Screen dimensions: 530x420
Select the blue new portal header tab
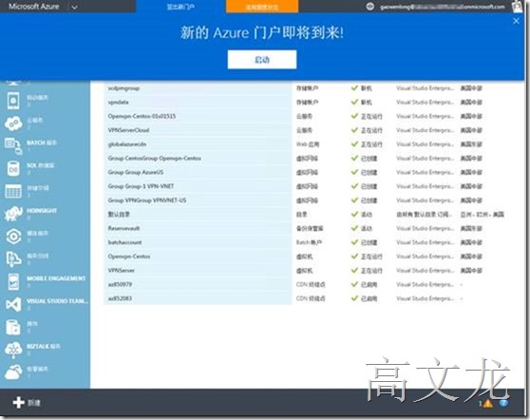coord(180,7)
